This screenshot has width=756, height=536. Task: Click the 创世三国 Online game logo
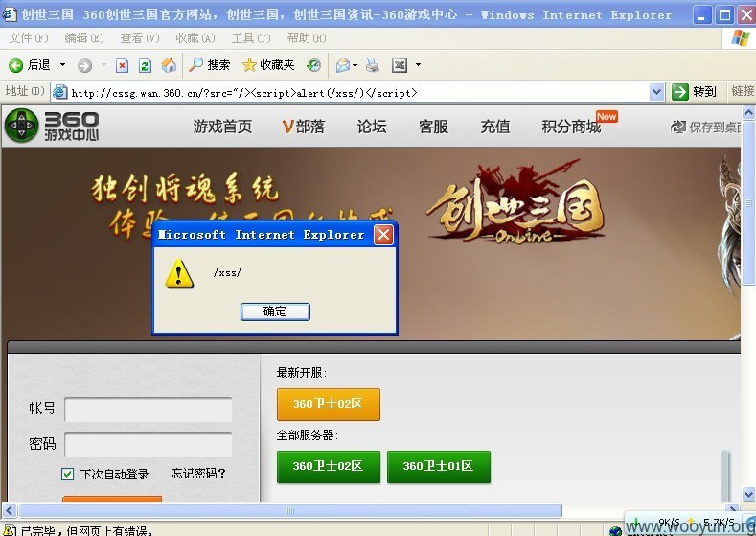(x=515, y=202)
